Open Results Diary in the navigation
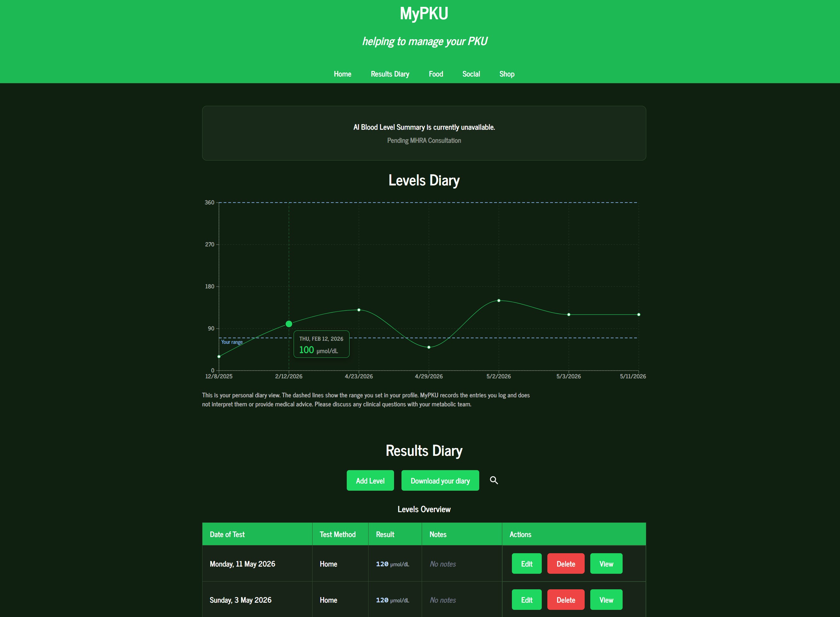Image resolution: width=840 pixels, height=617 pixels. pos(390,74)
